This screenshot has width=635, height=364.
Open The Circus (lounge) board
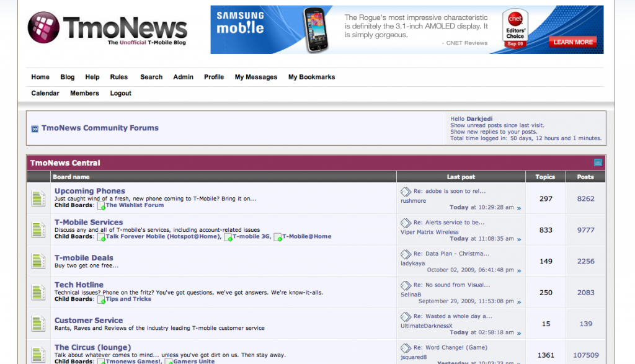point(93,347)
